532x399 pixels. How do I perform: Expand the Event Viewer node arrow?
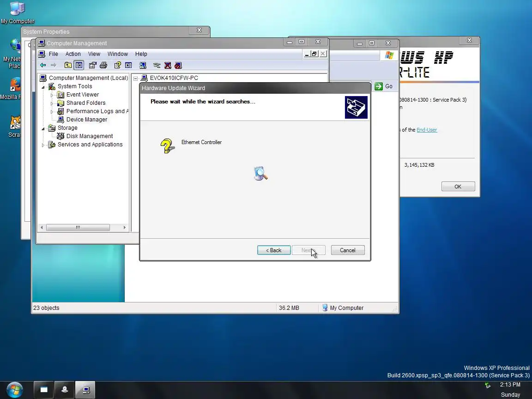pyautogui.click(x=52, y=95)
